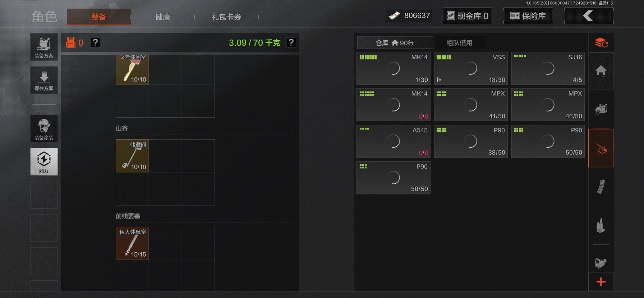This screenshot has height=298, width=644.
Task: Open help question mark beside armor value
Action: [x=95, y=42]
